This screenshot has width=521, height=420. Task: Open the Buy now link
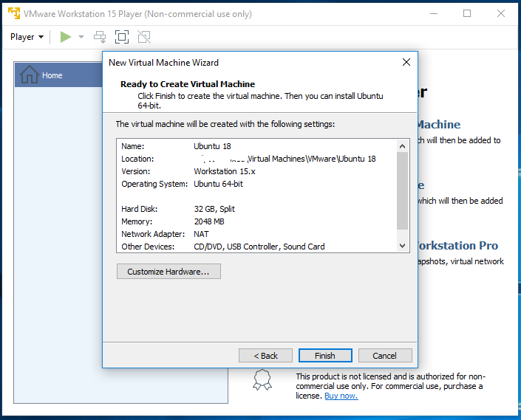click(x=341, y=396)
